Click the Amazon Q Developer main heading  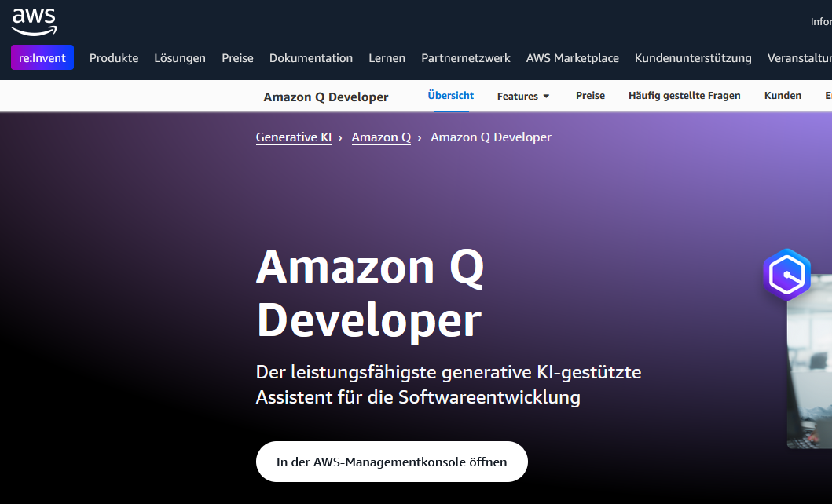[x=370, y=293]
